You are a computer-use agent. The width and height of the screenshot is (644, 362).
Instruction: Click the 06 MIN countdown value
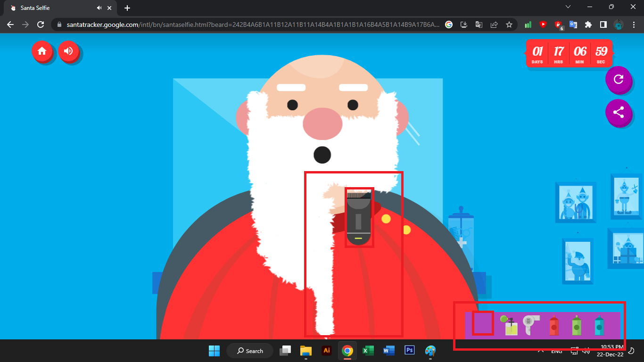(579, 54)
